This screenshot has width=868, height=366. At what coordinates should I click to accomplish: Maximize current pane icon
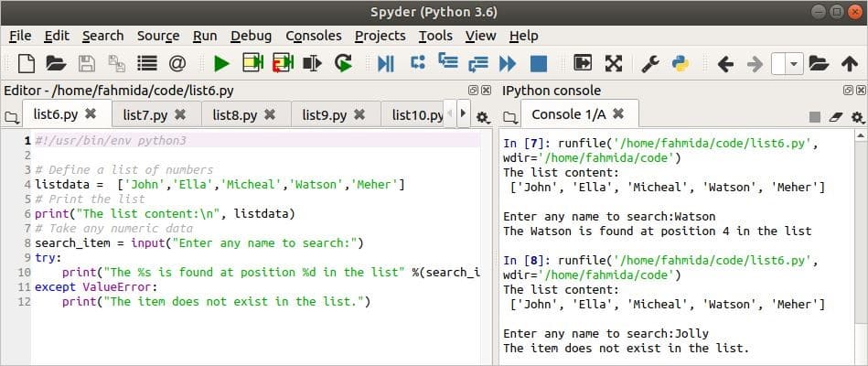[x=583, y=63]
